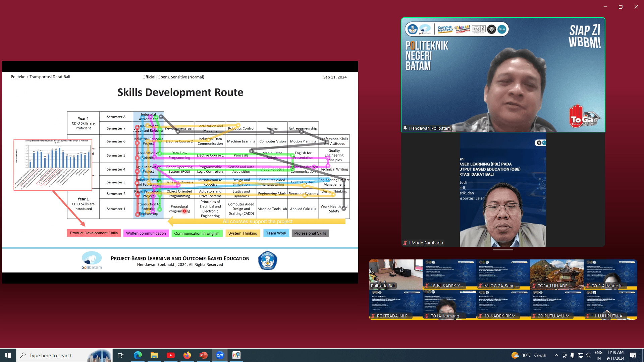644x362 pixels.
Task: Open the volume control in the system tray
Action: click(x=588, y=355)
